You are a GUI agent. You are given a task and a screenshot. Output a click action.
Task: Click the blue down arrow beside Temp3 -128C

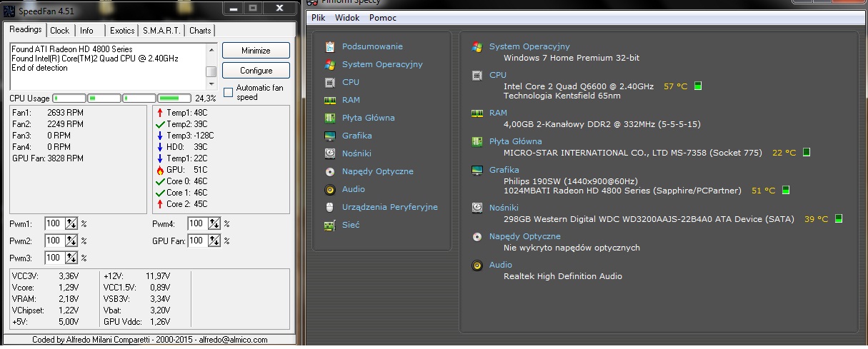click(159, 136)
